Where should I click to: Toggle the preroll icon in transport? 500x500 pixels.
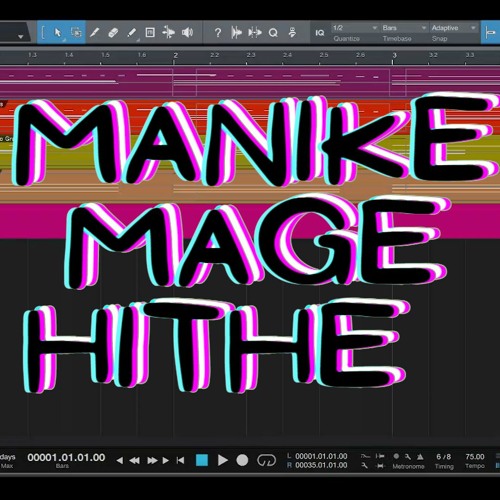(x=380, y=456)
